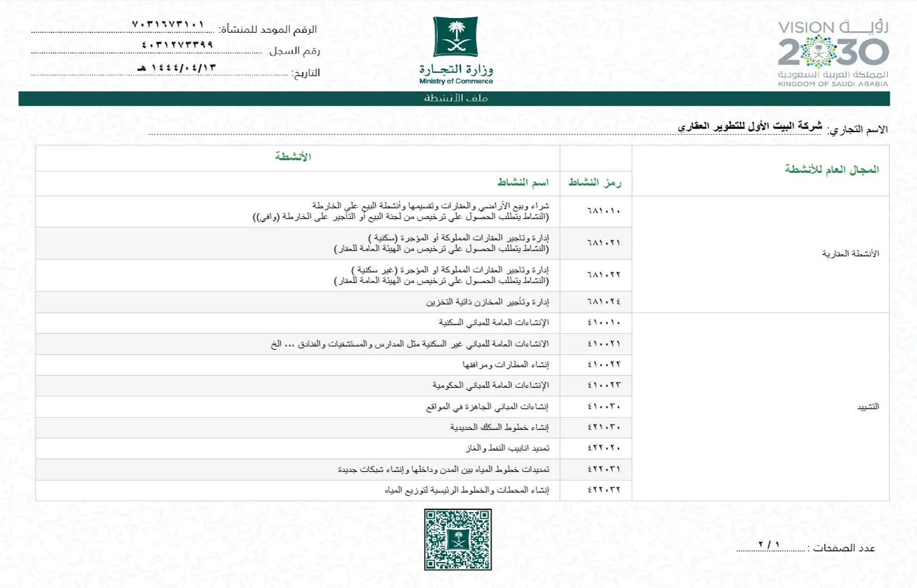The height and width of the screenshot is (588, 917).
Task: Click the رقم السجل label
Action: click(294, 51)
